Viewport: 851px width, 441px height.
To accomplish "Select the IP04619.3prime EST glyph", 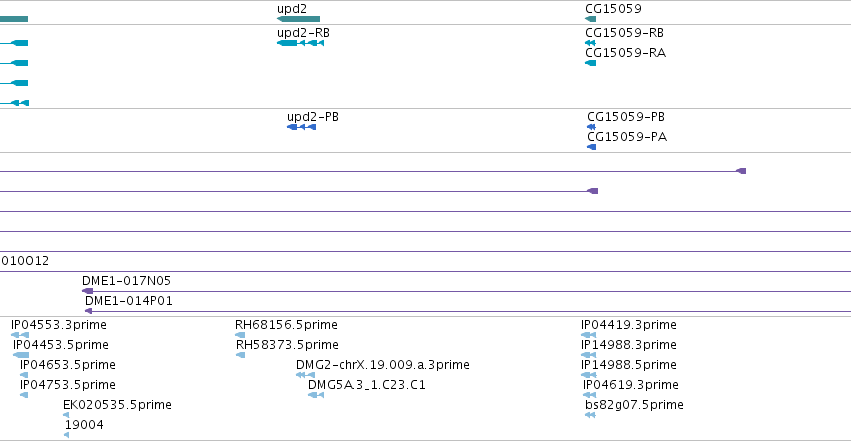I will point(589,395).
